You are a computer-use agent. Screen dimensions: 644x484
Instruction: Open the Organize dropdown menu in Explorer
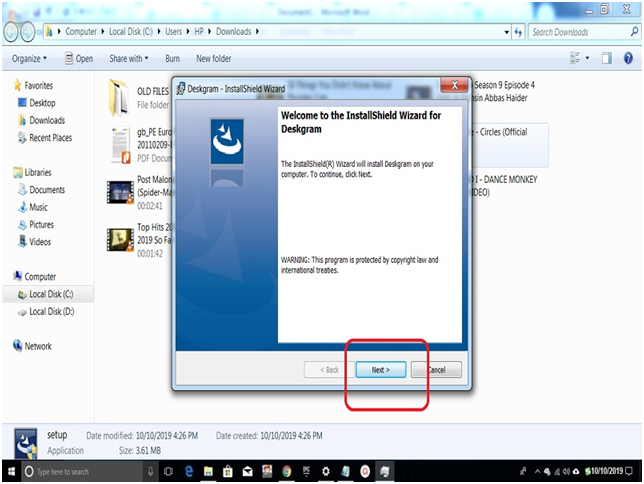click(x=29, y=59)
